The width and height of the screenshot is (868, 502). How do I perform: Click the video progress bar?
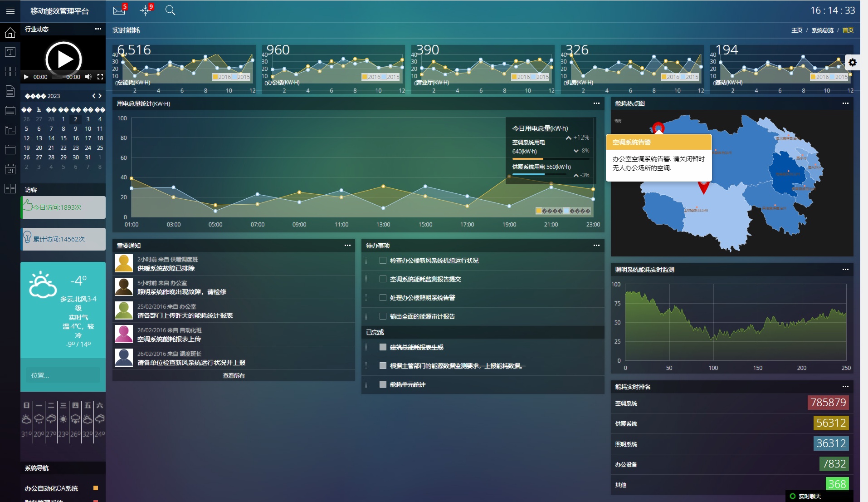pyautogui.click(x=57, y=77)
